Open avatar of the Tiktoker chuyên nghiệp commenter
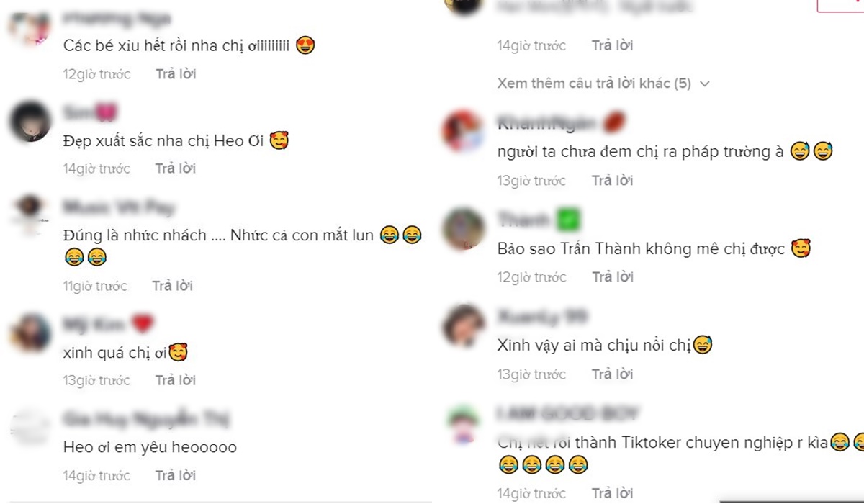864x504 pixels. click(463, 424)
